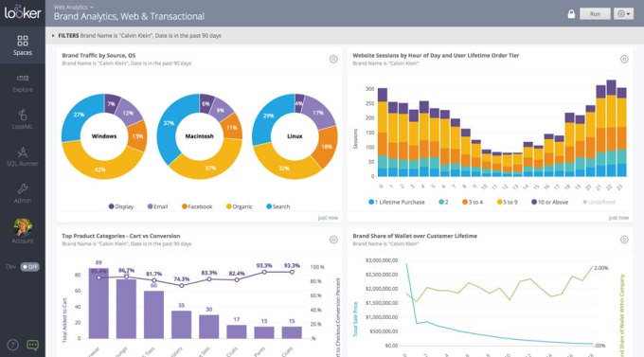
Task: Open Account via profile photo
Action: point(23,227)
